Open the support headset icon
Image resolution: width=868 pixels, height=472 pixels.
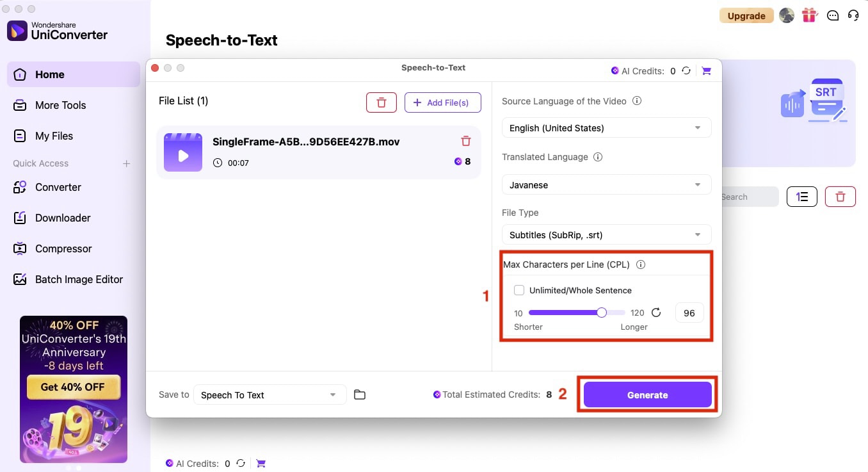coord(853,15)
